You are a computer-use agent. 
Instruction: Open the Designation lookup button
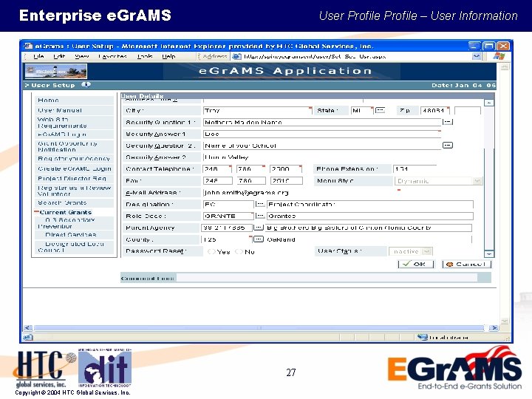click(x=260, y=204)
